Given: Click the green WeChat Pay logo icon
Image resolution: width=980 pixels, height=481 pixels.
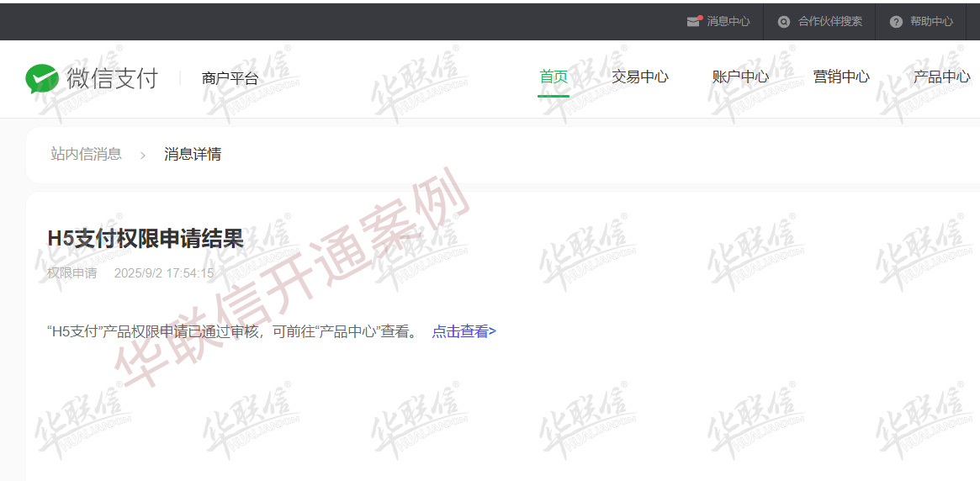Looking at the screenshot, I should coord(41,78).
